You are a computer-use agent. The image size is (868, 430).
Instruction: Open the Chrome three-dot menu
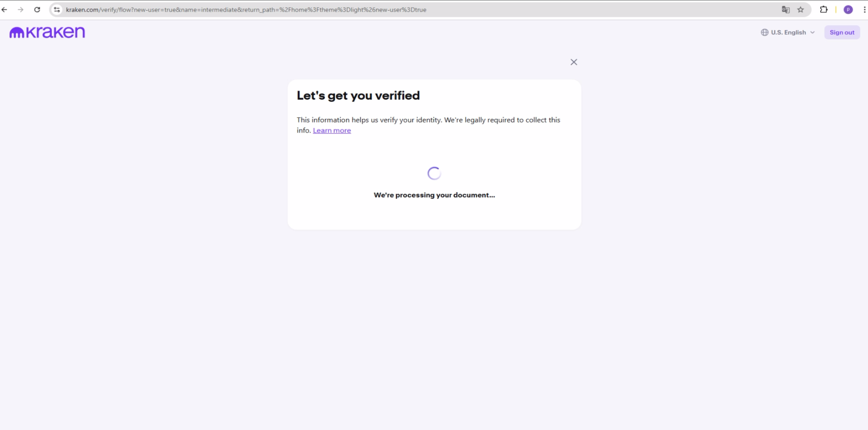click(864, 10)
